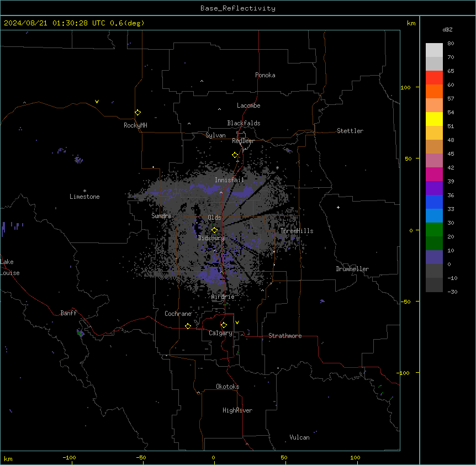Click the dBZ legend heading

(447, 29)
